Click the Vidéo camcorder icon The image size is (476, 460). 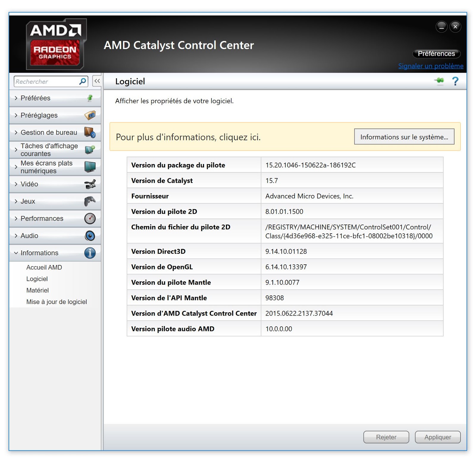coord(90,184)
